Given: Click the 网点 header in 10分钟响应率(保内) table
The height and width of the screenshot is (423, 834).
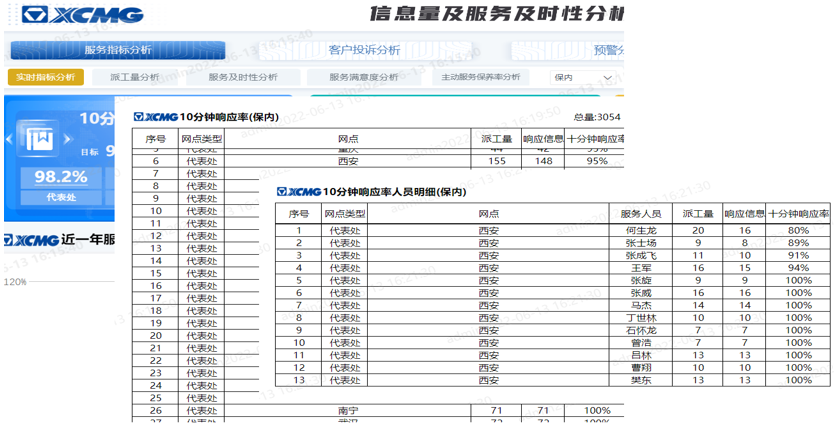Looking at the screenshot, I should [348, 139].
